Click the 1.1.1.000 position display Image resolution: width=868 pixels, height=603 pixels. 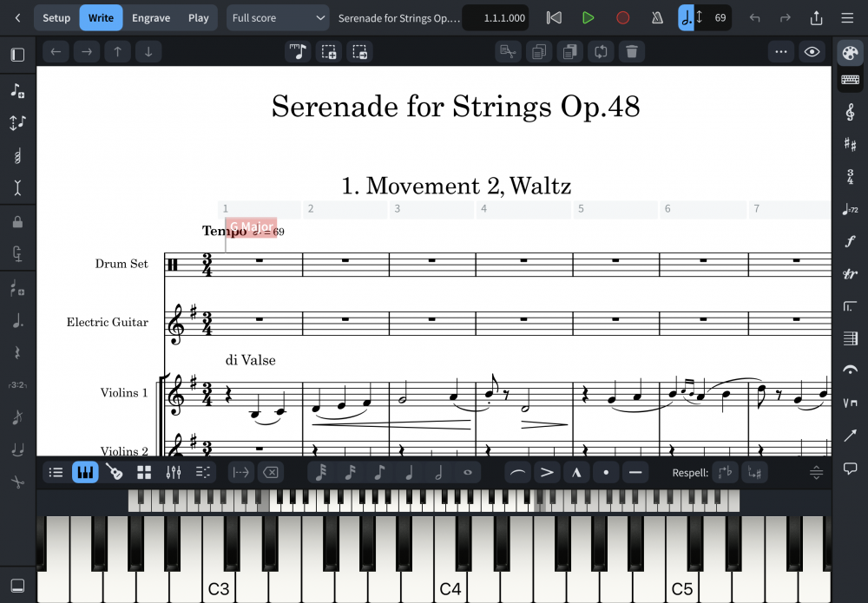496,17
